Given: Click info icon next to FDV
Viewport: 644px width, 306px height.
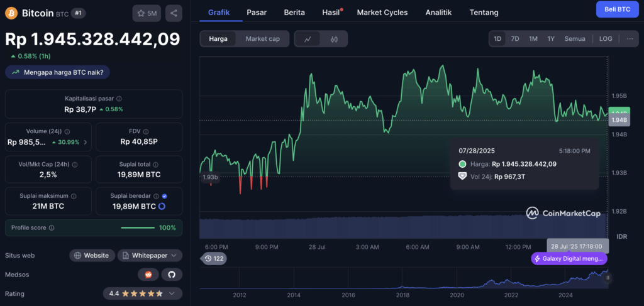Looking at the screenshot, I should click(146, 132).
